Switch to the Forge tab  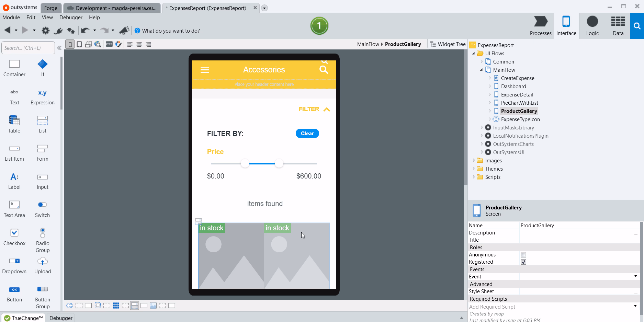51,8
